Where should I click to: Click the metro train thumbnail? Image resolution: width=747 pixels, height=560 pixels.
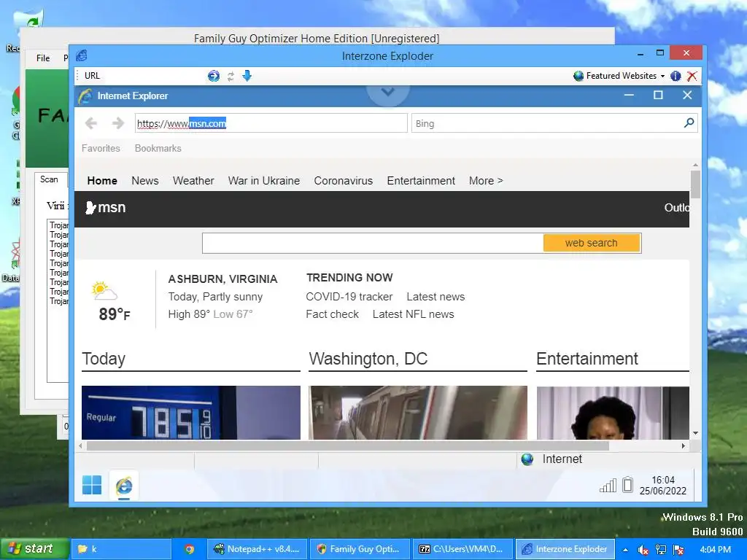coord(418,413)
